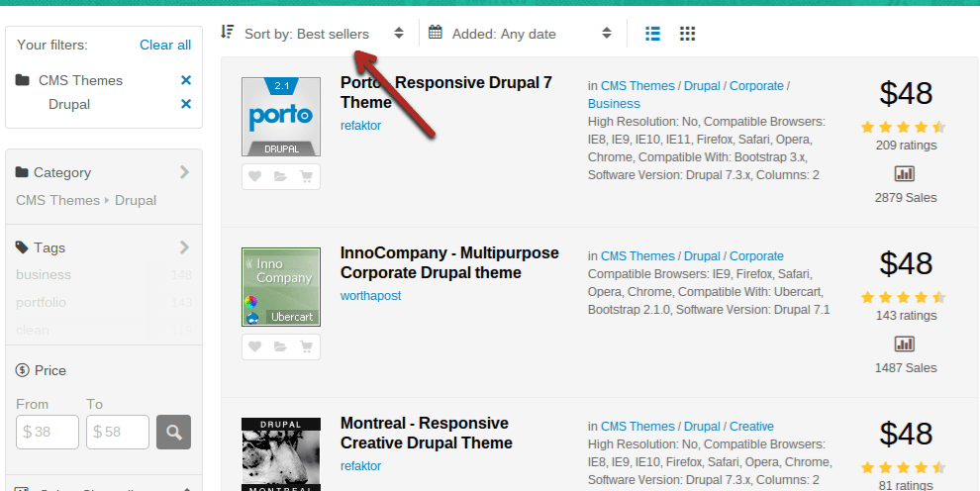Switch to grid view layout
This screenshot has width=980, height=491.
pyautogui.click(x=688, y=34)
